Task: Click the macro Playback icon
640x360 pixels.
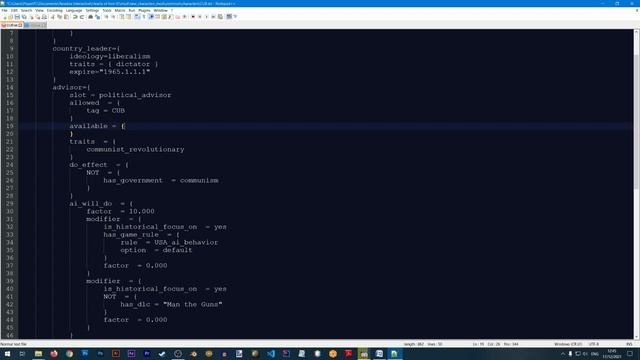Action: point(207,17)
